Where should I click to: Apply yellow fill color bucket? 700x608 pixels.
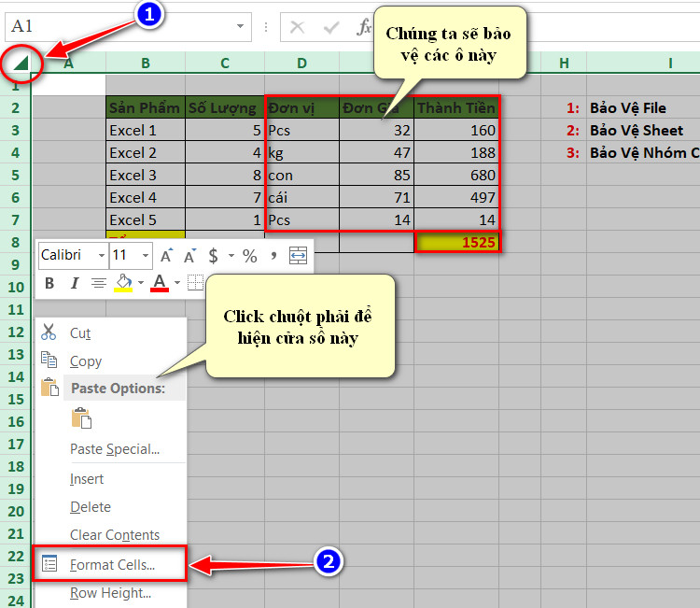pyautogui.click(x=123, y=283)
